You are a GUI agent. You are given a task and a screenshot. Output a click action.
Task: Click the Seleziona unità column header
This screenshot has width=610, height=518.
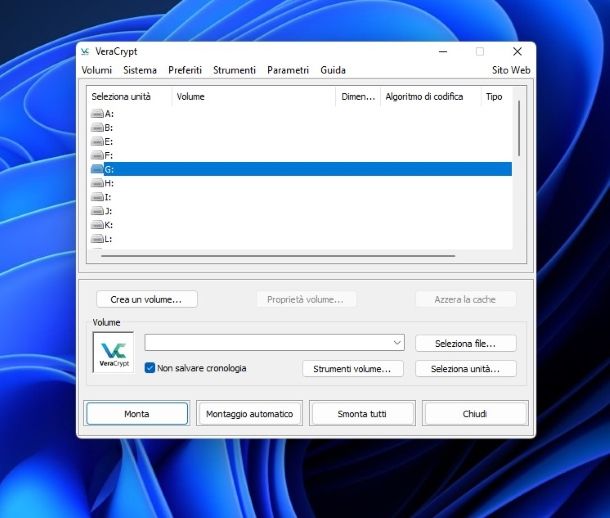click(130, 96)
